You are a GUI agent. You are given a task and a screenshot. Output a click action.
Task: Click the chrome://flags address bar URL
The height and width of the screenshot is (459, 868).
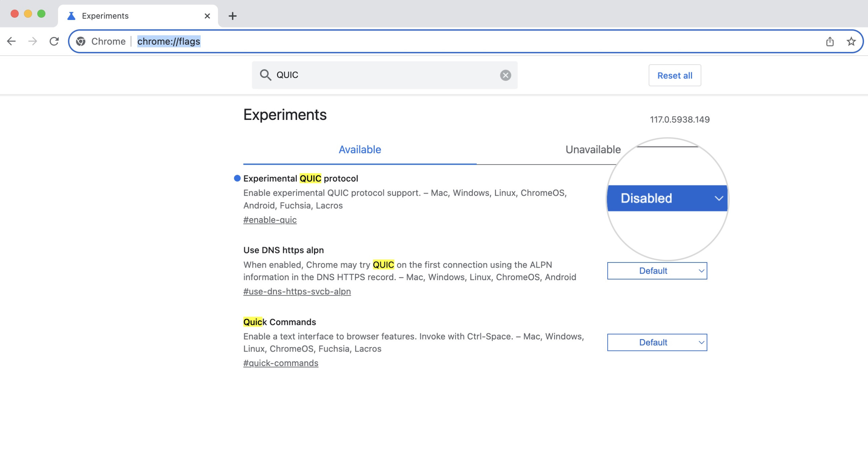pos(169,41)
